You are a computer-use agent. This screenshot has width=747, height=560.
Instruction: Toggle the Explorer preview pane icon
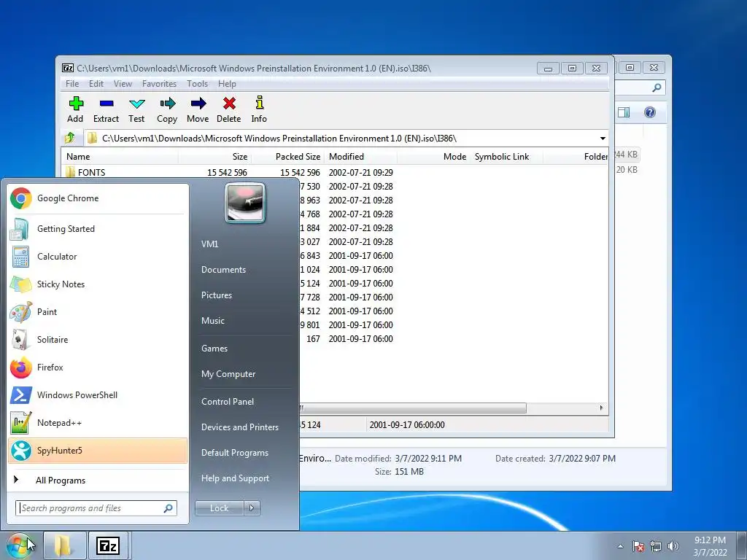[624, 112]
